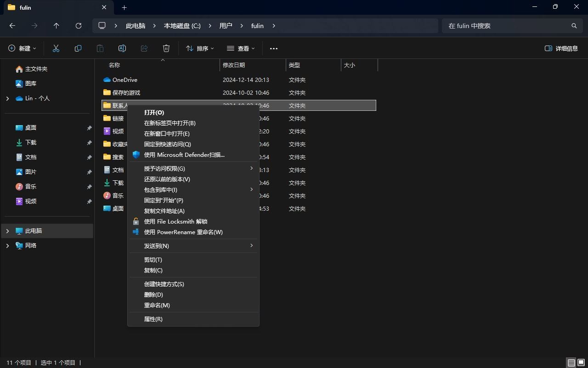
Task: Click the Delete icon in the toolbar
Action: tap(166, 48)
